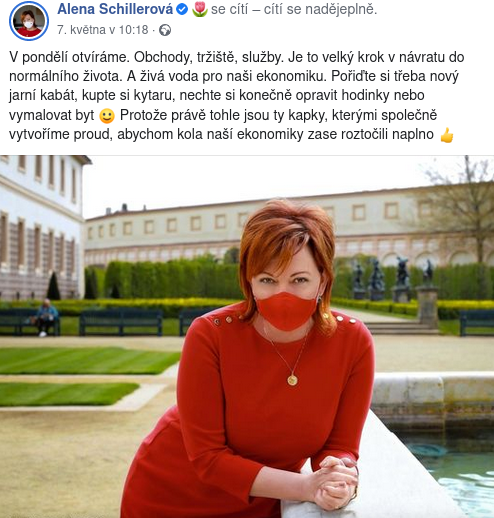This screenshot has width=494, height=518.
Task: Click the sentence 'V pondělí otvíráme'
Action: tap(68, 57)
